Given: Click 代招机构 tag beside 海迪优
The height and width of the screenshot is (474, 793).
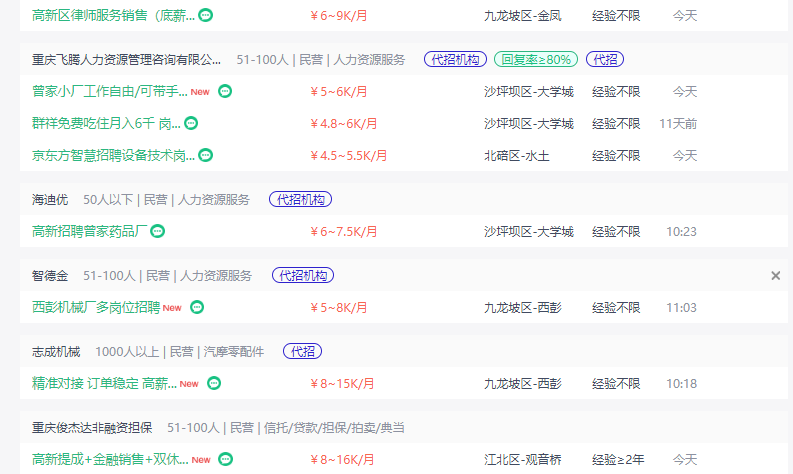Looking at the screenshot, I should 300,199.
